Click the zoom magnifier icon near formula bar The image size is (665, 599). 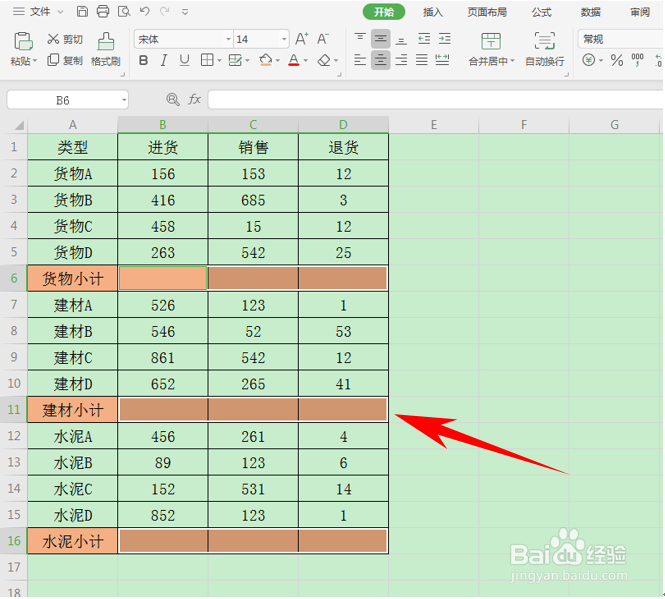173,99
